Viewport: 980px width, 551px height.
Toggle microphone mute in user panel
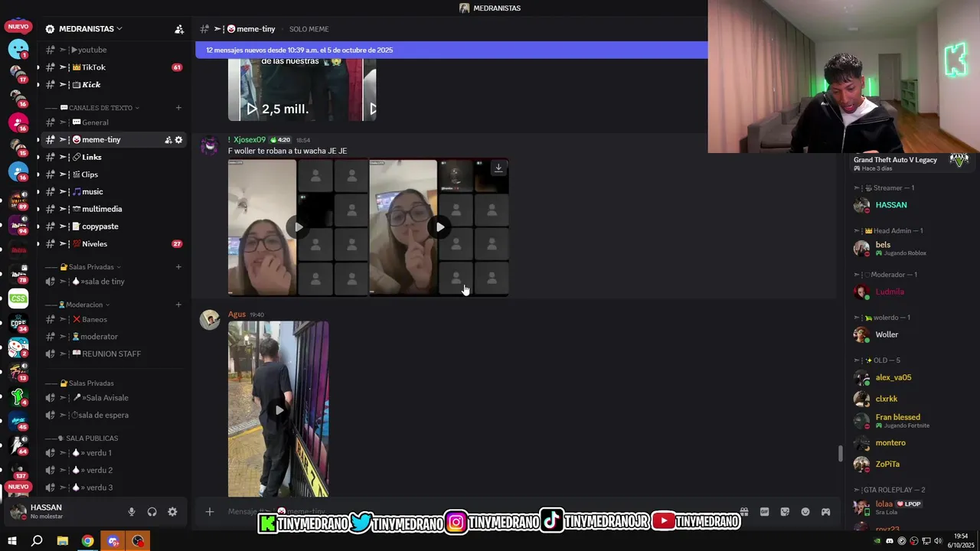pyautogui.click(x=132, y=512)
